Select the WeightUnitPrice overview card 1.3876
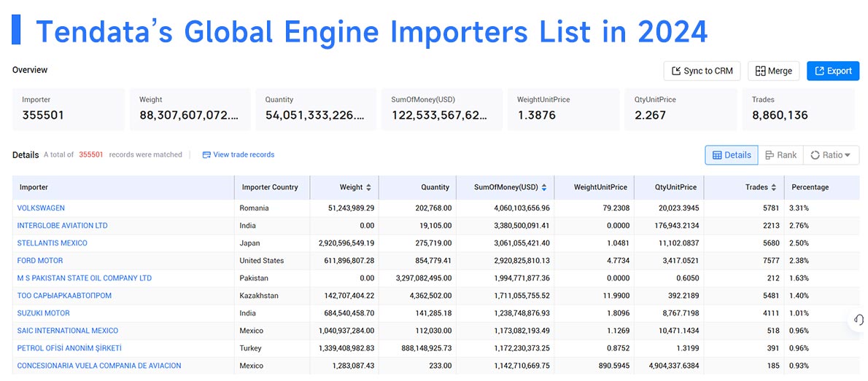This screenshot has height=381, width=868. (564, 109)
